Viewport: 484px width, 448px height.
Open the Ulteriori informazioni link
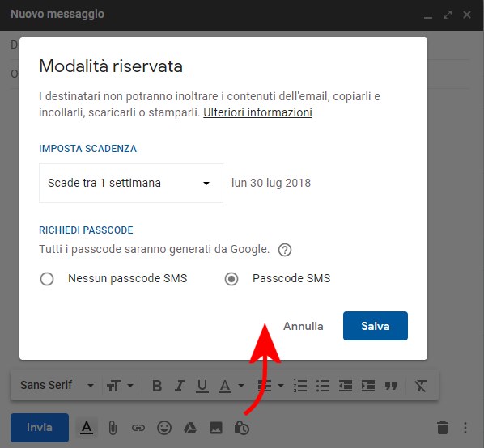257,112
